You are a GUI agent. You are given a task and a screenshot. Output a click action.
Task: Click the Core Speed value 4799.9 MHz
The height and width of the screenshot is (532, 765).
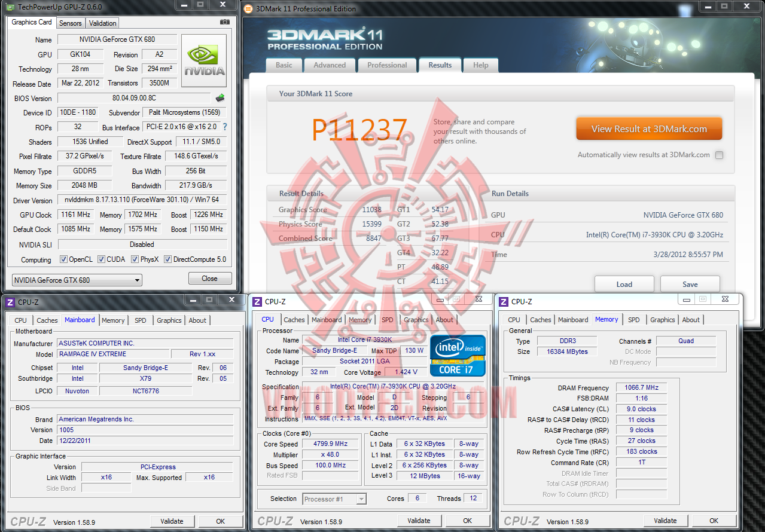(x=330, y=444)
